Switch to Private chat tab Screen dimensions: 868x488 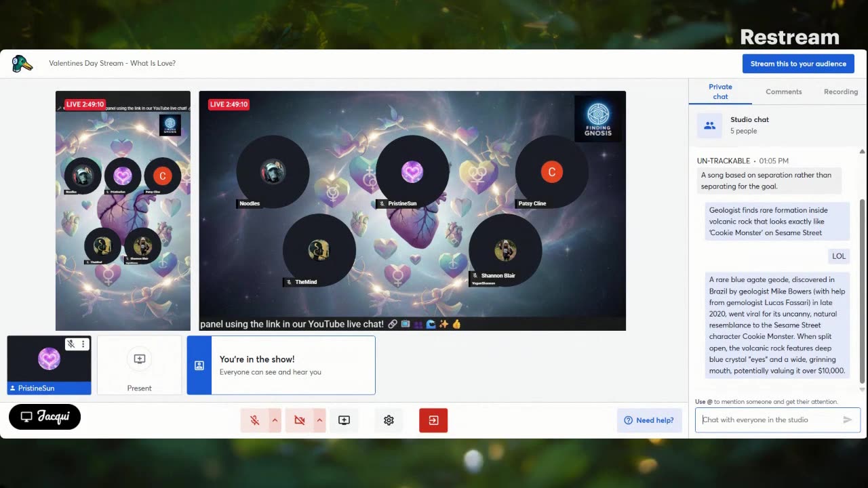[720, 91]
